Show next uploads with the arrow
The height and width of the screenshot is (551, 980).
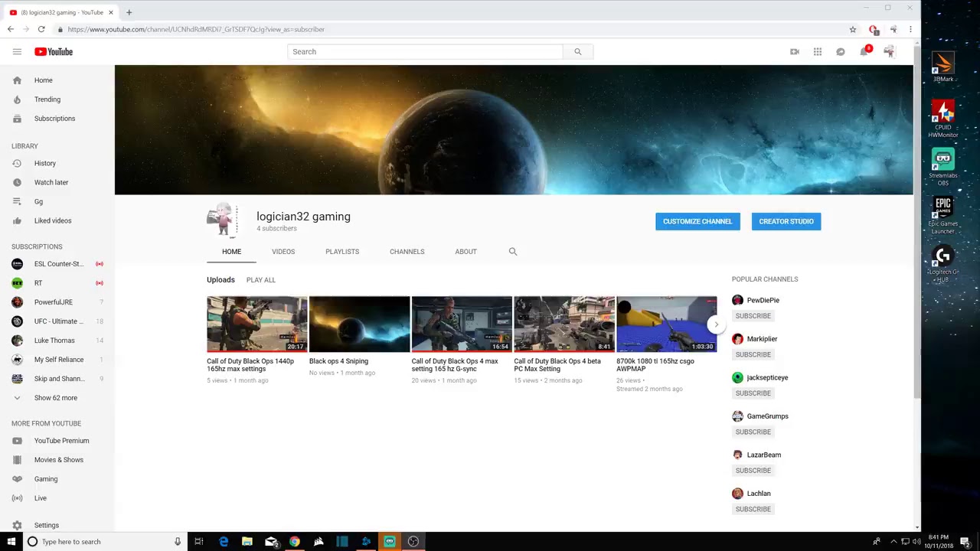point(717,324)
